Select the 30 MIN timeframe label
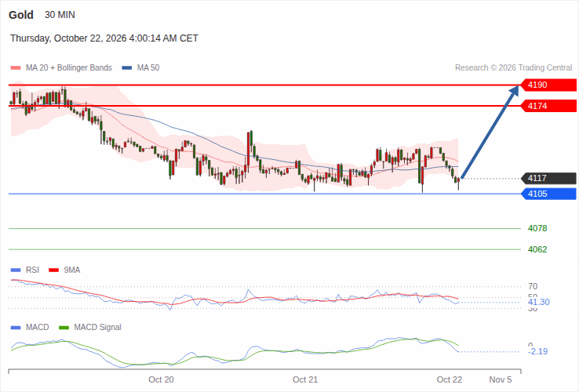This screenshot has width=579, height=392. point(60,15)
